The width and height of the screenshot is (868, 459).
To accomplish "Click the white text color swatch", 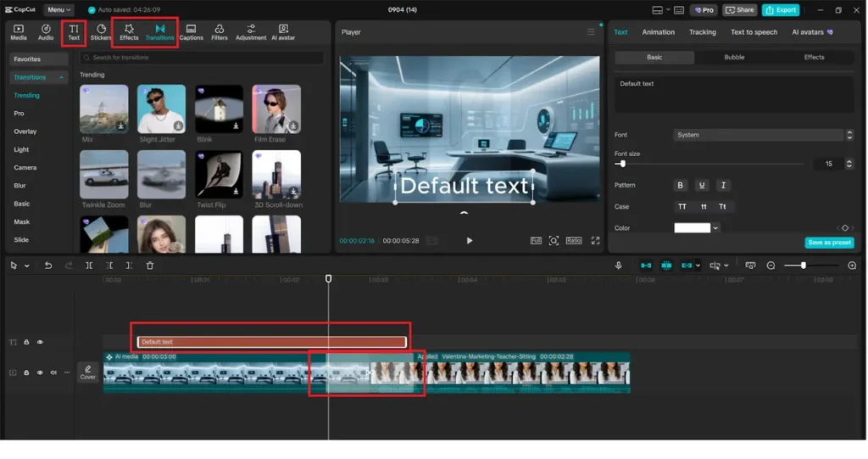I will (x=692, y=228).
